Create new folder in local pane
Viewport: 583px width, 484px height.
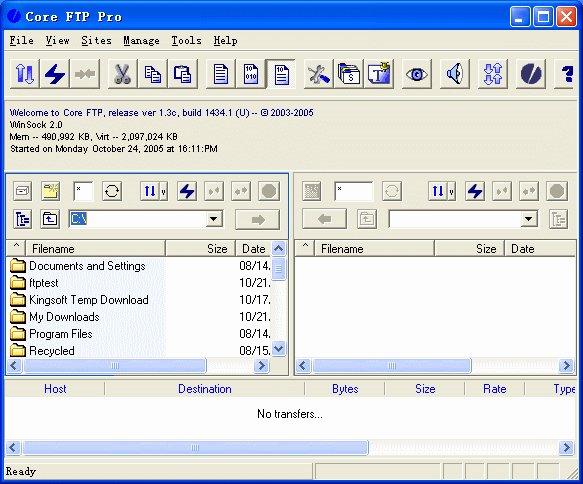pyautogui.click(x=50, y=191)
